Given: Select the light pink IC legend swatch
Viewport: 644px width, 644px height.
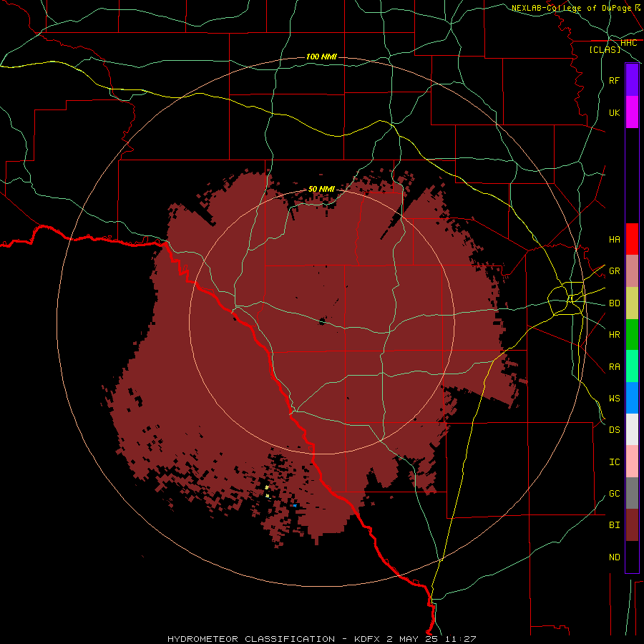Looking at the screenshot, I should (x=632, y=462).
